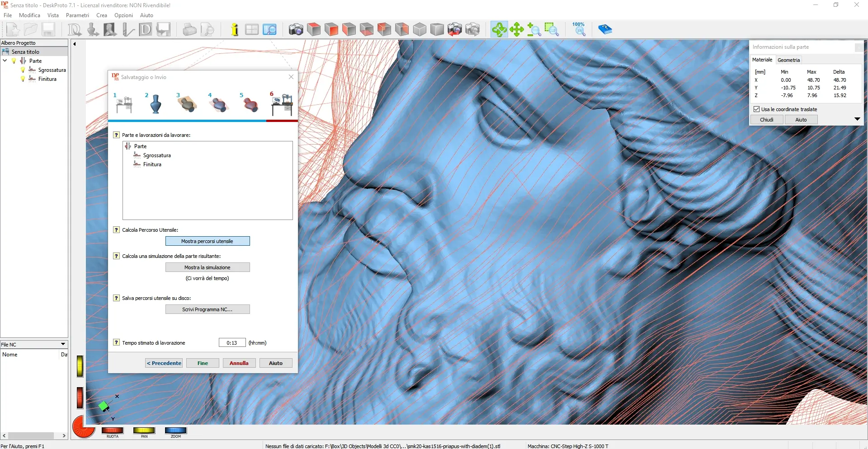868x449 pixels.
Task: Go to wizard step 1 machine icon
Action: (124, 104)
